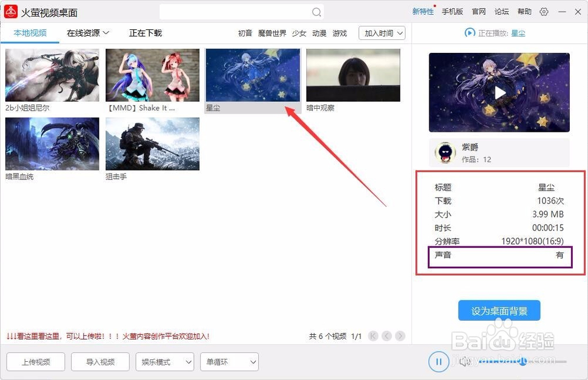Open the 帮助 link

(524, 12)
